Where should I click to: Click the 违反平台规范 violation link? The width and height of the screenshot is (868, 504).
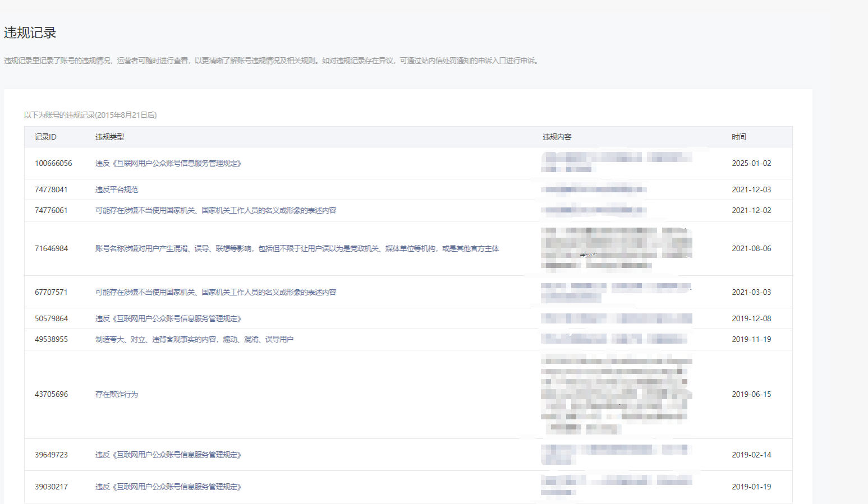(x=116, y=189)
